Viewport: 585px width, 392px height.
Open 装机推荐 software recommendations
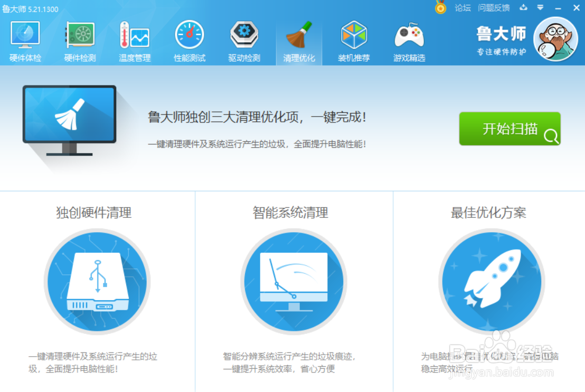point(354,41)
